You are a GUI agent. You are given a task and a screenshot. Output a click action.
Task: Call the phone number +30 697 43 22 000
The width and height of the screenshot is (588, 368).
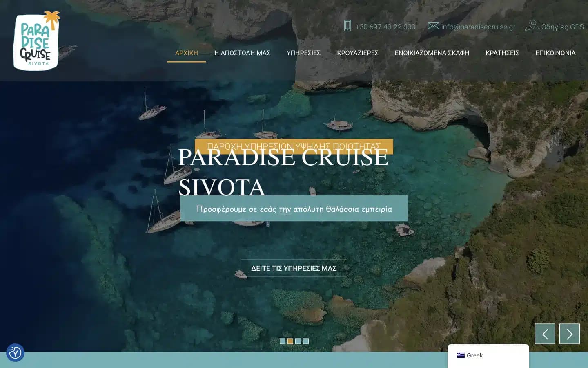point(385,27)
